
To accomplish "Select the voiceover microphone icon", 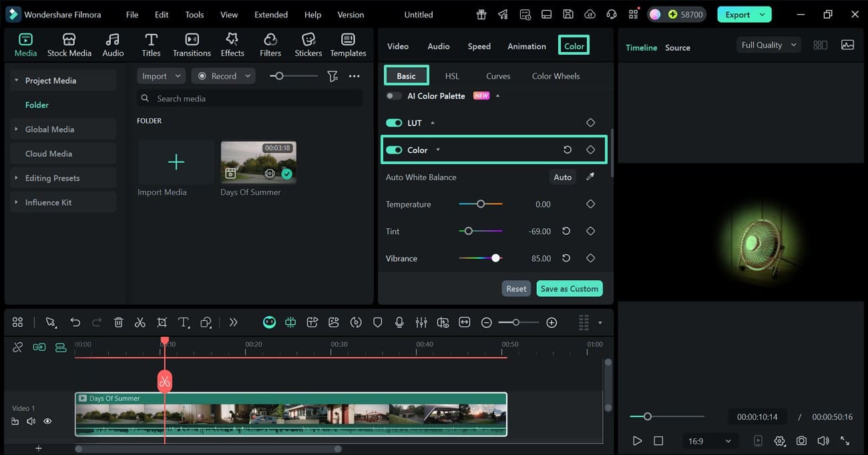I will click(x=399, y=322).
